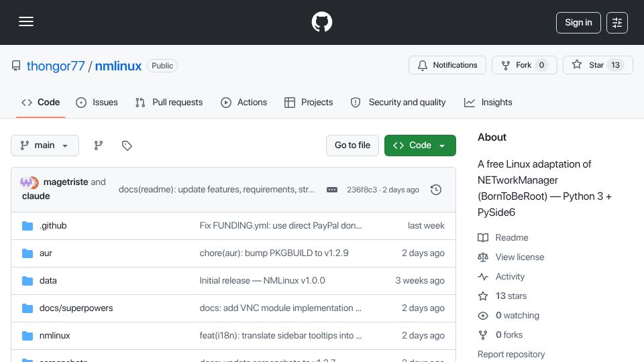Fork this repository
This screenshot has width=644, height=362.
pyautogui.click(x=524, y=65)
